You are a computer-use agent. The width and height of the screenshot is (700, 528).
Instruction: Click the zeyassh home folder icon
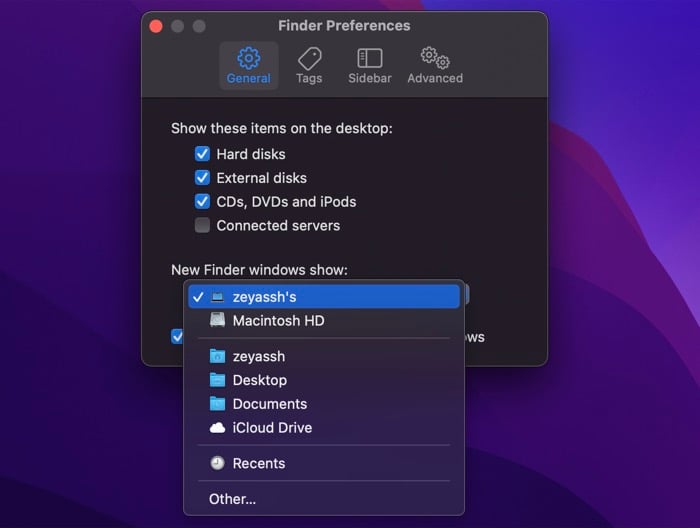(217, 356)
